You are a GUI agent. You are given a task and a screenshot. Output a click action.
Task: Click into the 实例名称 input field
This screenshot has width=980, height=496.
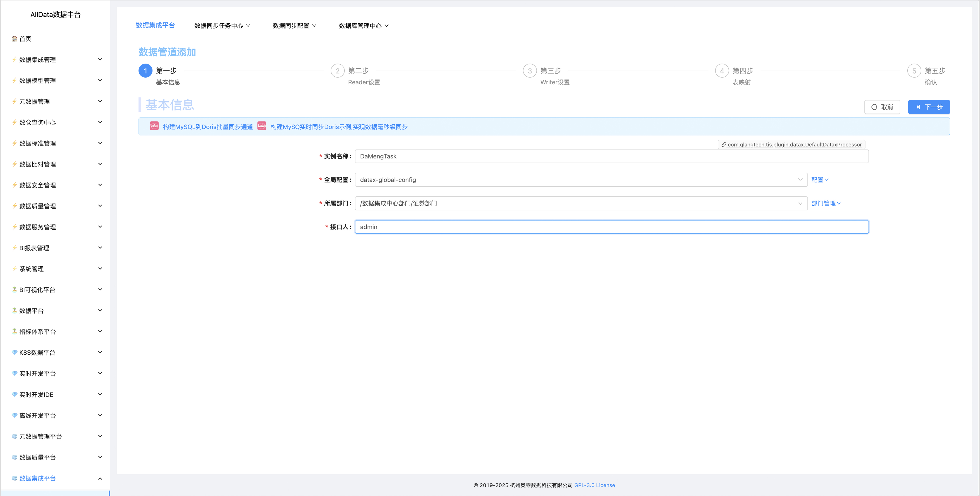(611, 156)
